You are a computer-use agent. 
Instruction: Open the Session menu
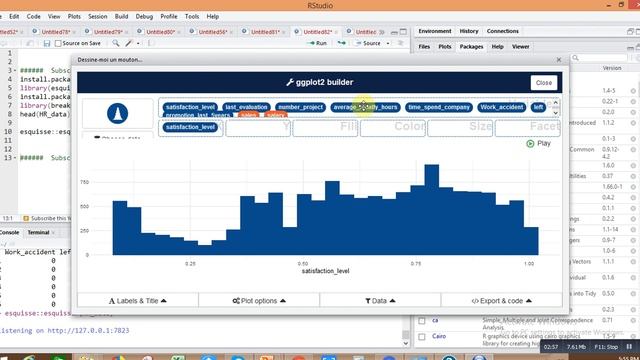[x=98, y=16]
